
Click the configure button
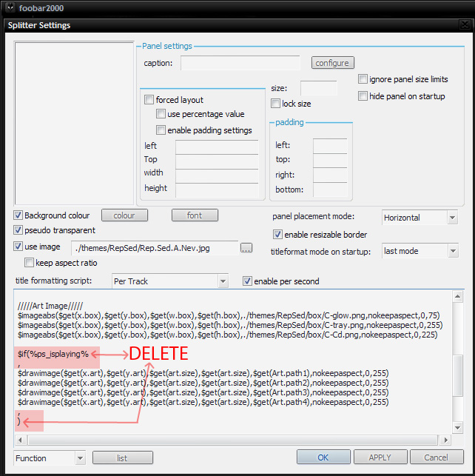coord(332,63)
